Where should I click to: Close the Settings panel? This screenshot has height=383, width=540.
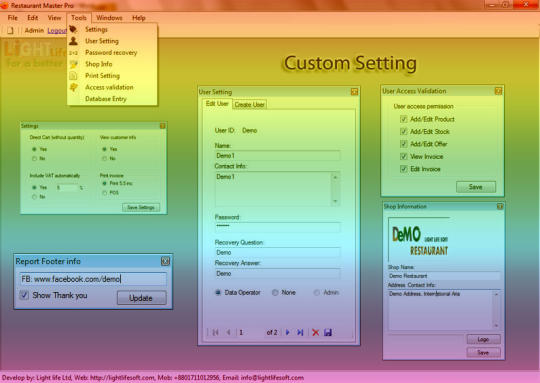[163, 126]
